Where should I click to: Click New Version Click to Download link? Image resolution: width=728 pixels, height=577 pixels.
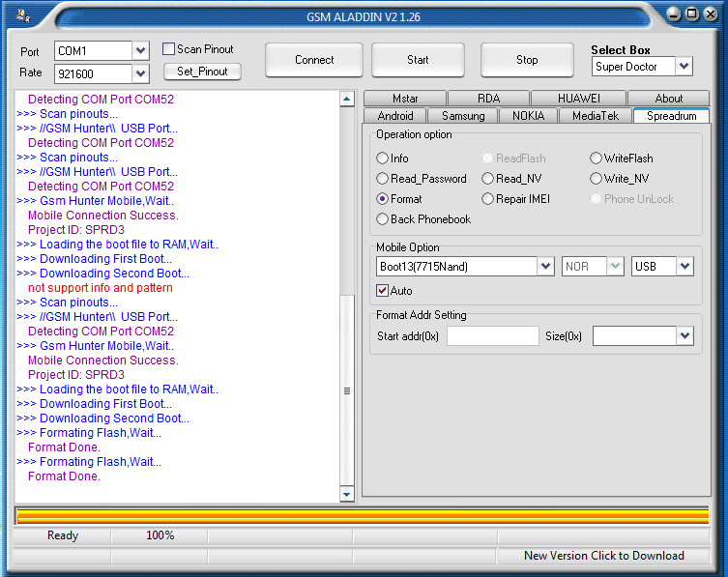[603, 556]
